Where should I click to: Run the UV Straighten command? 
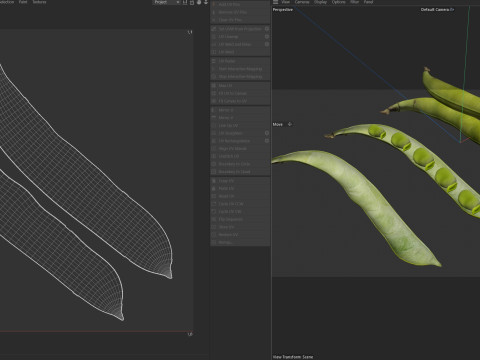[x=237, y=133]
